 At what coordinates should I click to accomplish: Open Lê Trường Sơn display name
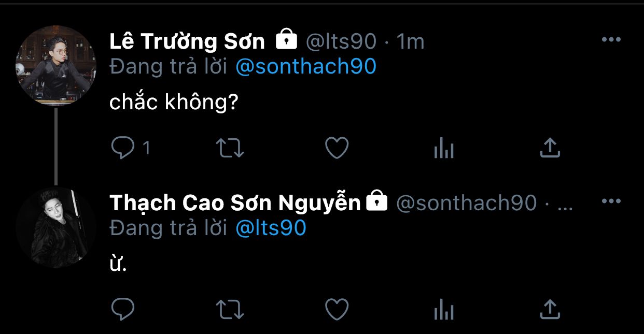click(187, 41)
